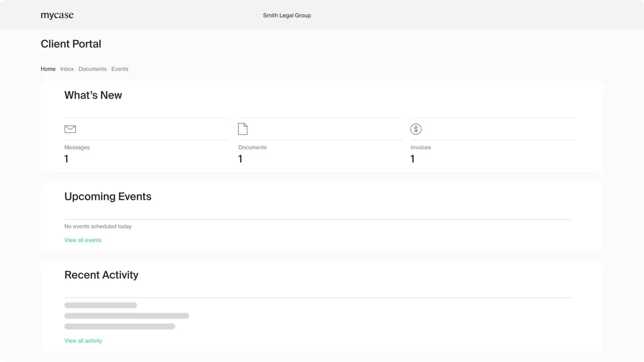Screen dimensions: 644x362
Task: Click the Documents page icon
Action: pos(243,129)
